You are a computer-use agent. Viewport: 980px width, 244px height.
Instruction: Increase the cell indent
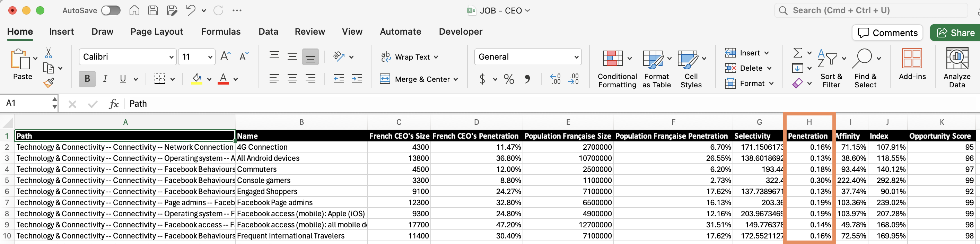click(357, 79)
